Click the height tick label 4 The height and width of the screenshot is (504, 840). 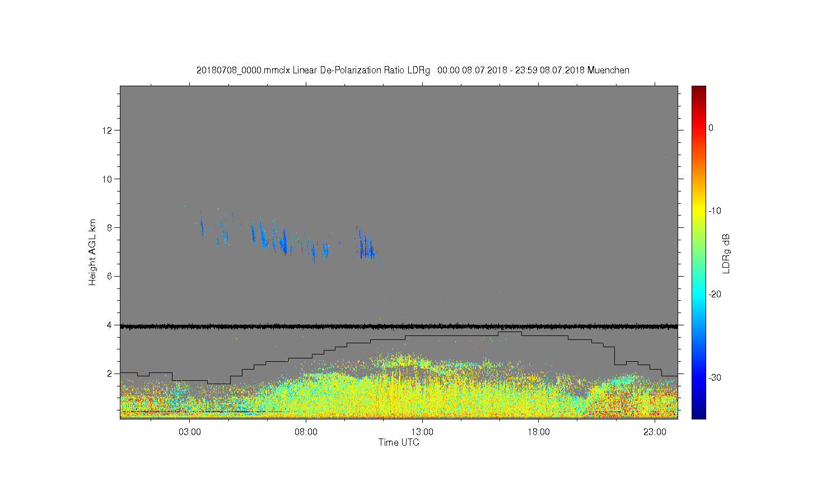click(110, 325)
